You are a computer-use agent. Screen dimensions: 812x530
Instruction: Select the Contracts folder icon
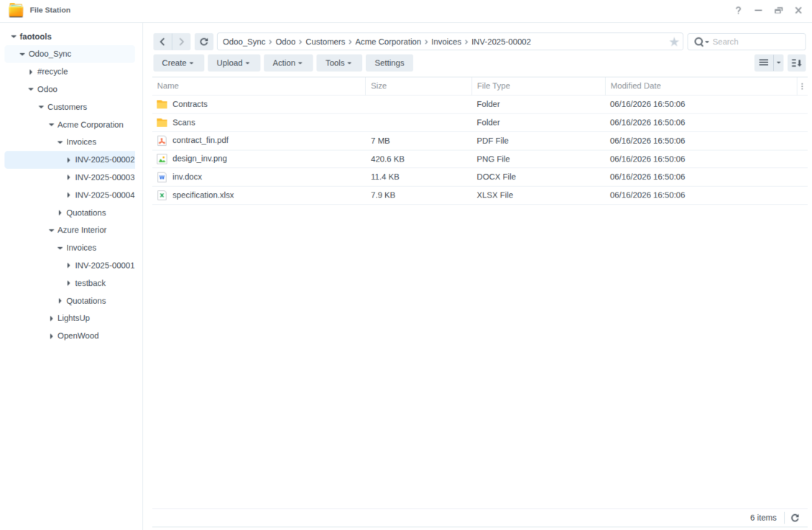(162, 104)
